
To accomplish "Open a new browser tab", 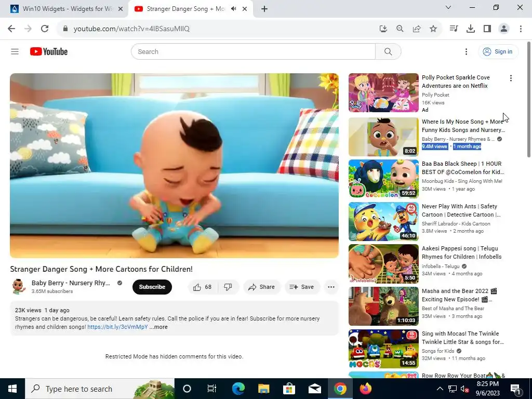I will click(264, 9).
